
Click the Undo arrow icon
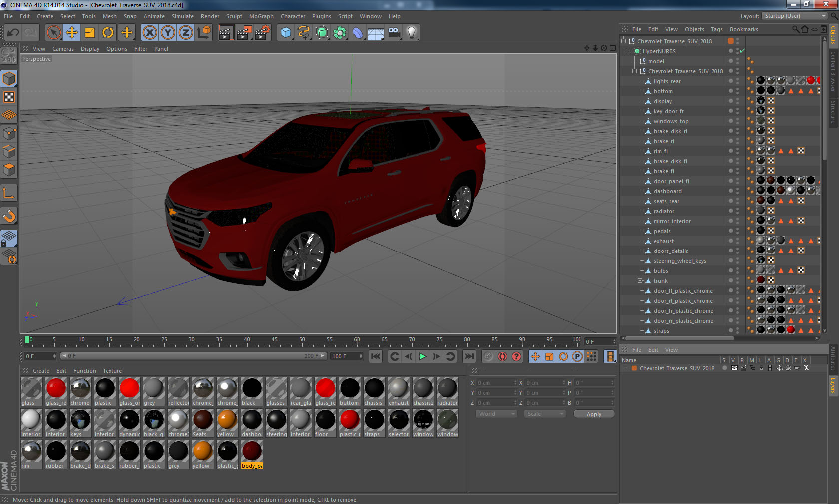pyautogui.click(x=13, y=33)
